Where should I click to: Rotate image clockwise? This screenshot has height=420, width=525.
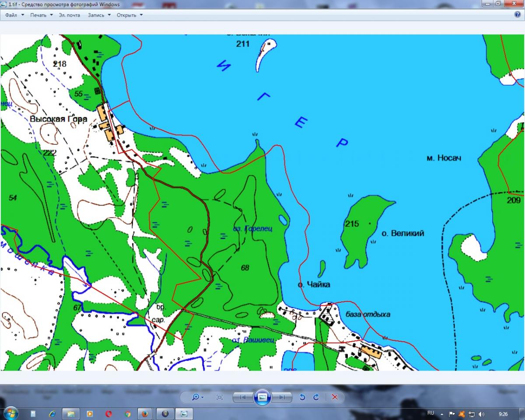(316, 397)
